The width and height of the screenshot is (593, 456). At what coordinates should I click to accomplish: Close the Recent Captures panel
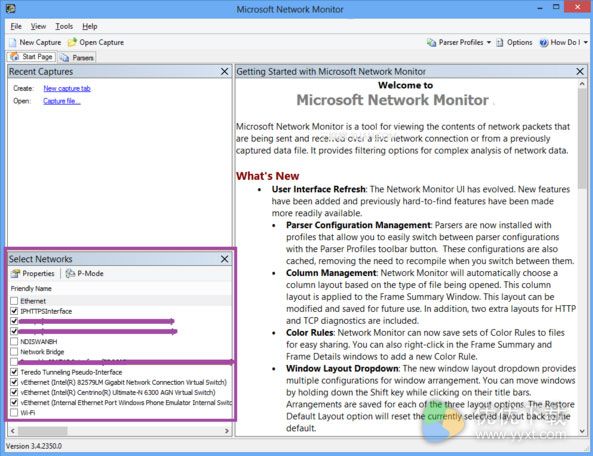click(x=224, y=71)
